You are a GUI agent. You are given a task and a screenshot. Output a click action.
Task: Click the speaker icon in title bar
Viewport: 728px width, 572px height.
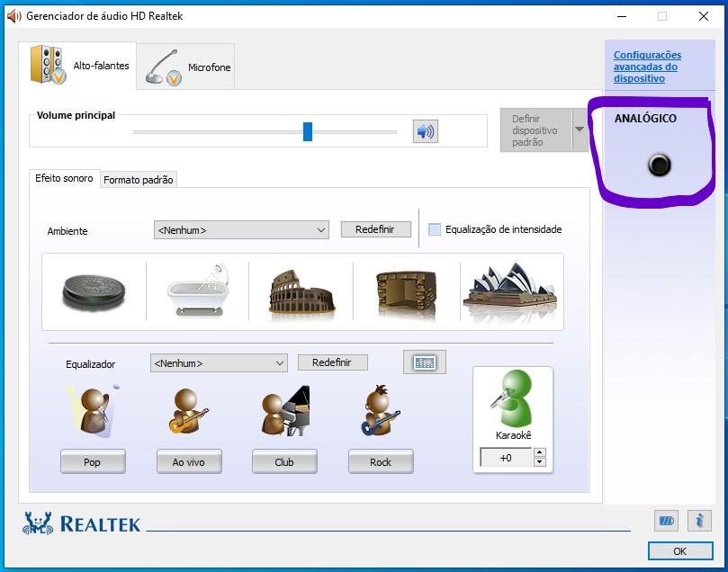(x=13, y=16)
